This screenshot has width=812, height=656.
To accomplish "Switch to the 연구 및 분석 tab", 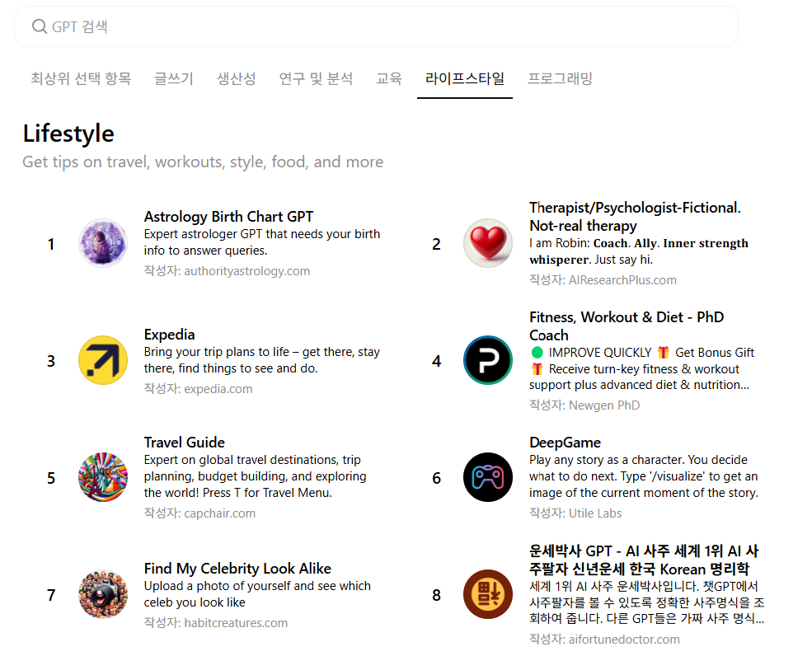I will click(x=316, y=78).
